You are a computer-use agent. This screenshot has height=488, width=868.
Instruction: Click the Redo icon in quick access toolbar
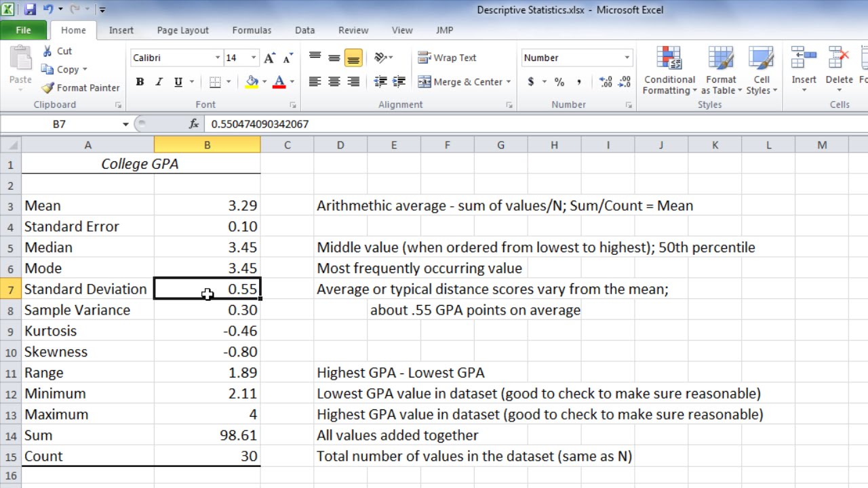click(x=76, y=9)
